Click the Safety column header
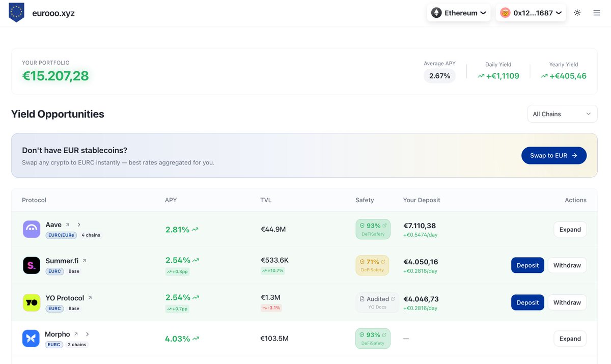This screenshot has width=611, height=364. coord(365,200)
